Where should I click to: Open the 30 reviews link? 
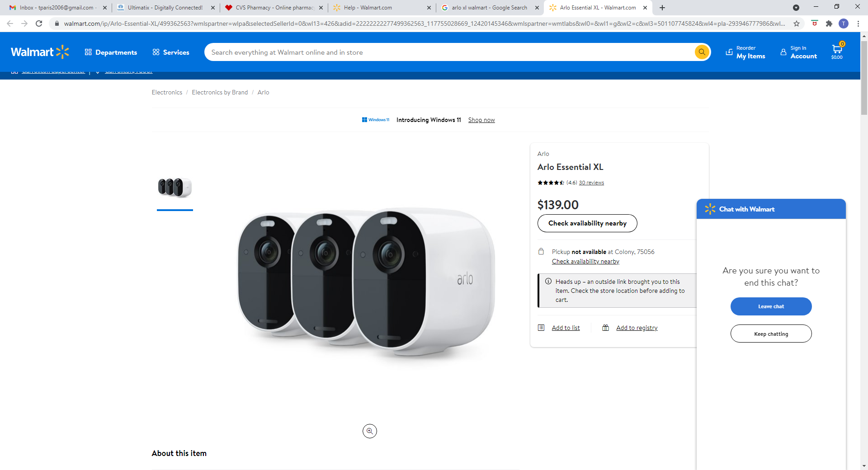(x=591, y=183)
